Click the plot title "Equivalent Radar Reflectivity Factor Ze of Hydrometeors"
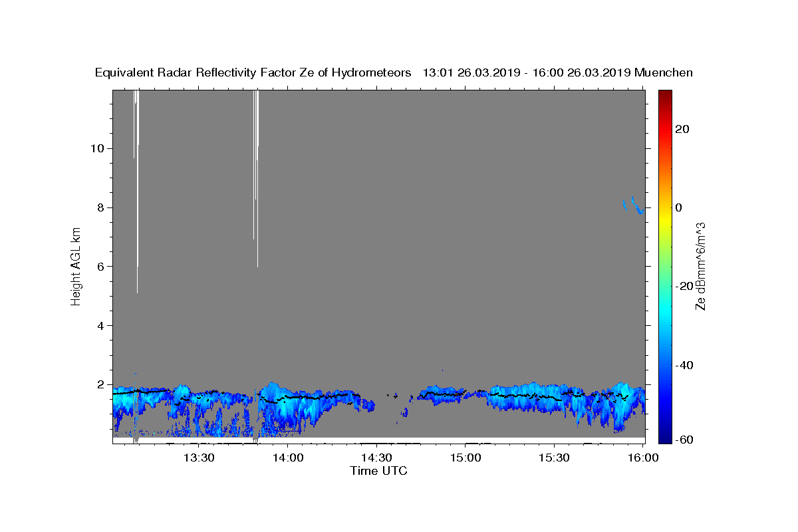798x532 pixels. point(253,73)
